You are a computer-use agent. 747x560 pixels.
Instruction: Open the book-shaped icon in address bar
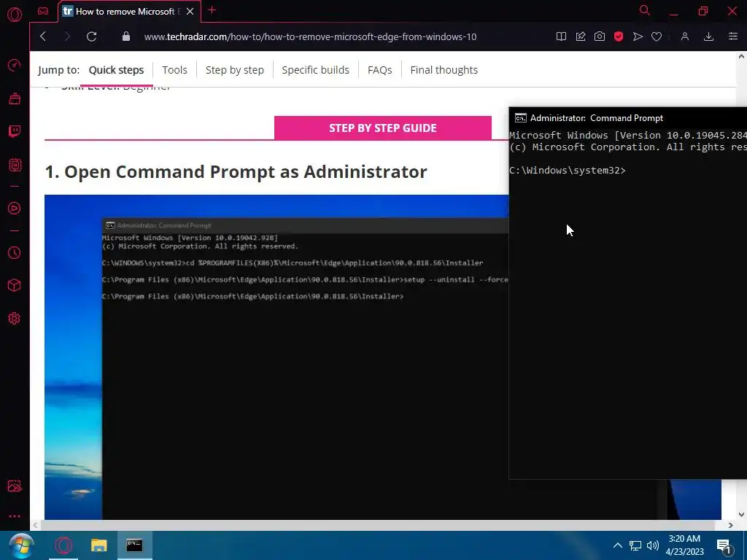pos(561,36)
